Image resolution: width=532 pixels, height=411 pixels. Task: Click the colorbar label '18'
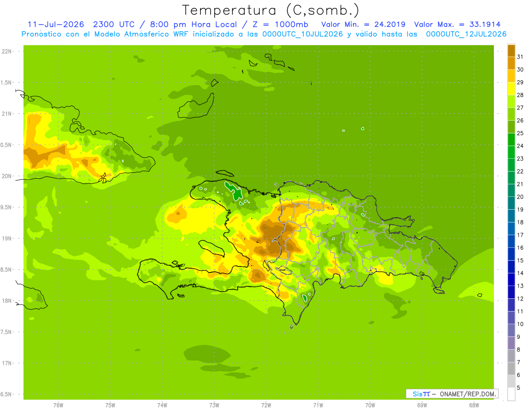520,222
